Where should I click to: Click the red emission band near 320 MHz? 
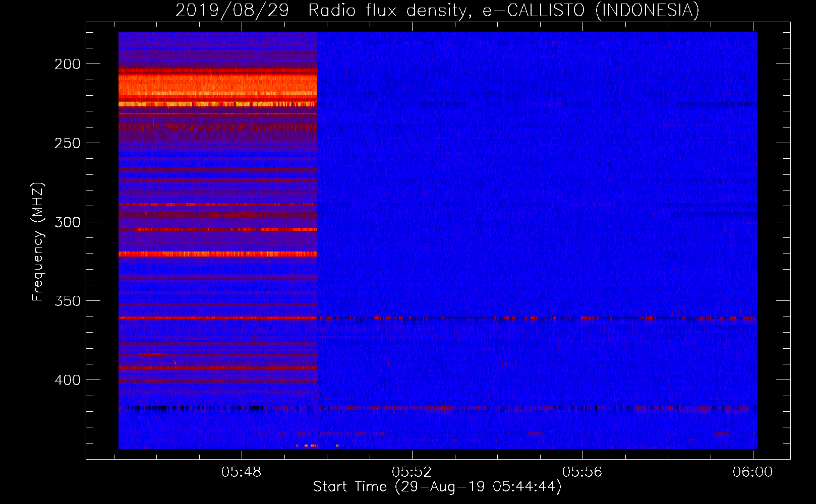pos(217,254)
